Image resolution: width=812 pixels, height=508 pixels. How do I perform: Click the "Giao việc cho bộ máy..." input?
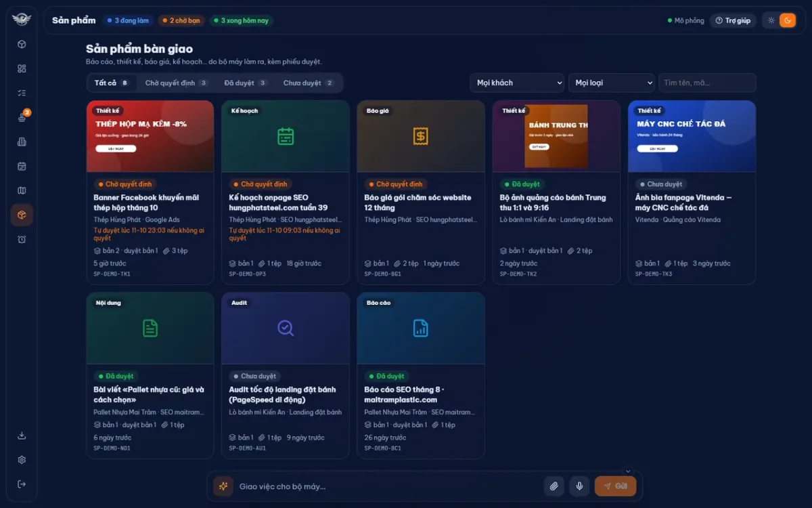click(x=388, y=486)
